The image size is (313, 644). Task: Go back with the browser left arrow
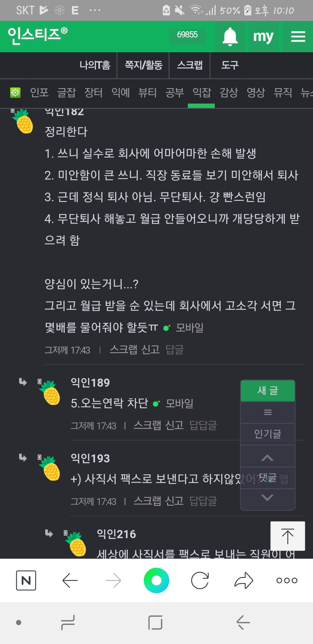point(70,580)
